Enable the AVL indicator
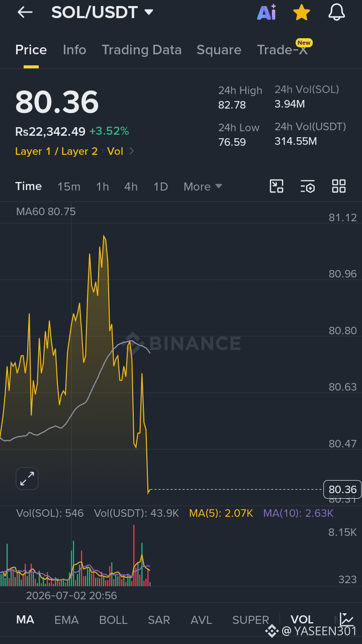 (201, 620)
